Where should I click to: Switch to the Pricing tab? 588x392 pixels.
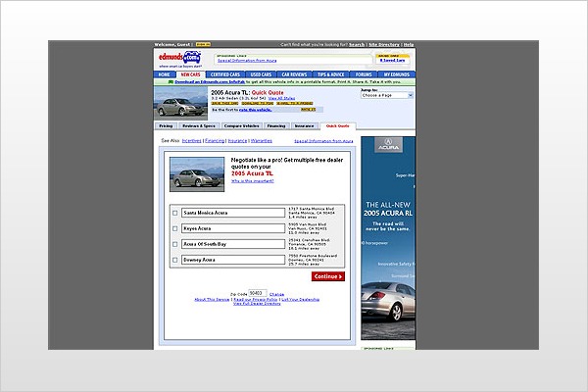166,126
